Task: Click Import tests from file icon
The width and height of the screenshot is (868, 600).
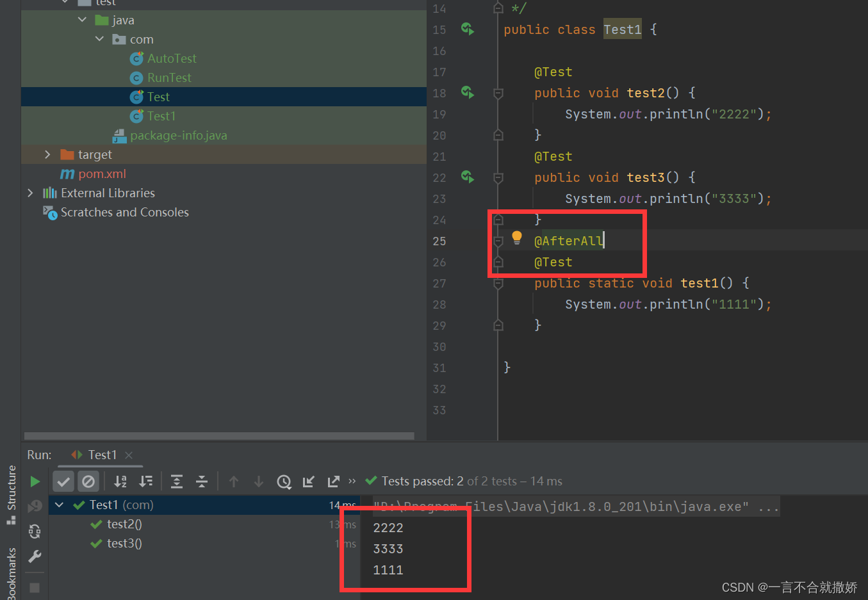Action: (x=309, y=481)
